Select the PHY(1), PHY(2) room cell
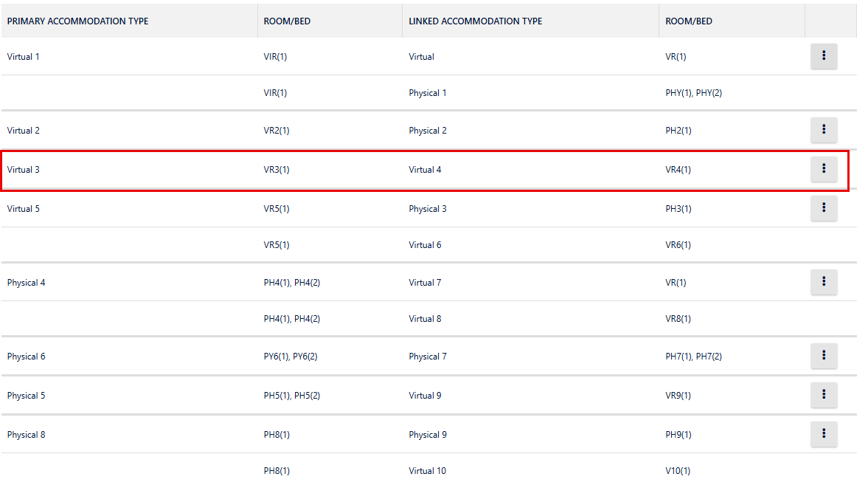Viewport: 868px width, 485px height. [693, 93]
